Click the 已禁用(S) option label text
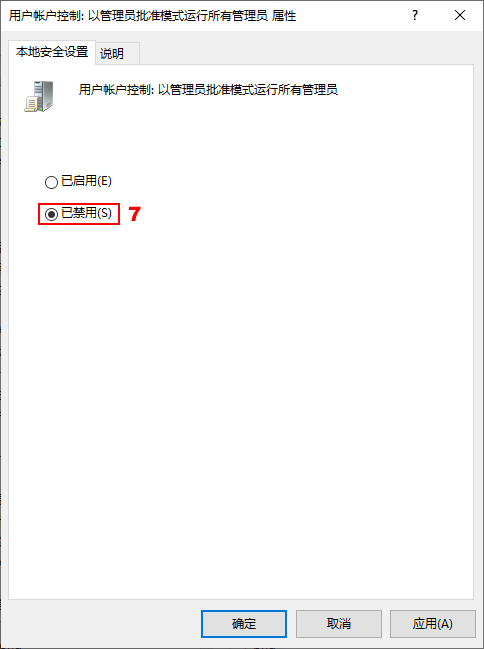 pos(87,213)
